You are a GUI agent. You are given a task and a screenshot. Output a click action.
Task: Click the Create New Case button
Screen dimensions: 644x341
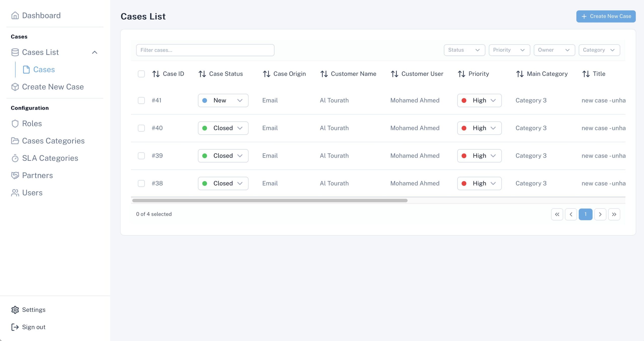coord(606,16)
